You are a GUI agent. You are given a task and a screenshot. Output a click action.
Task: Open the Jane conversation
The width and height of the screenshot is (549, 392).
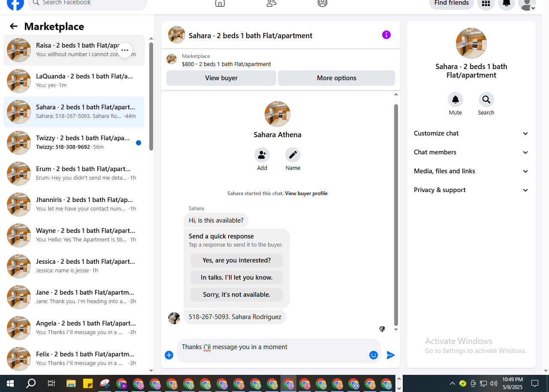click(x=74, y=297)
